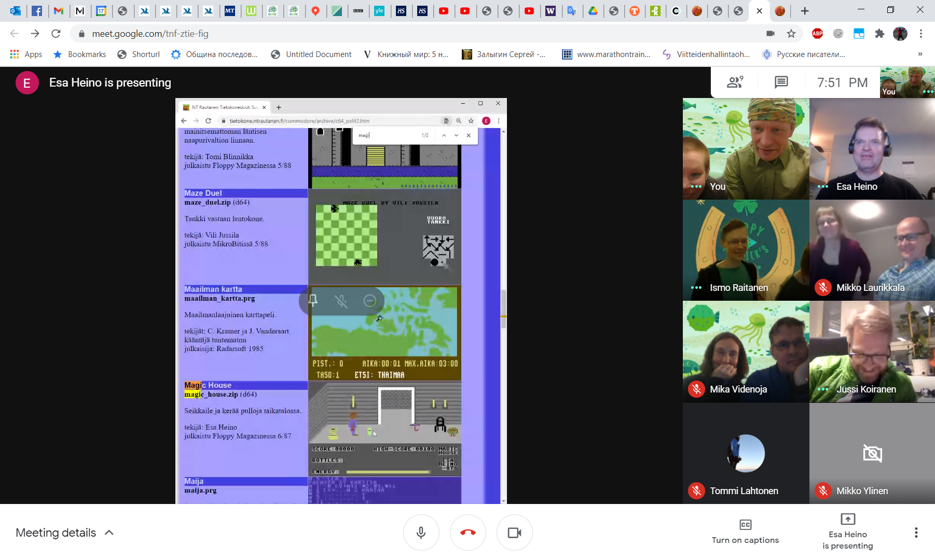Open the Untitled Document bookmark
Image resolution: width=935 pixels, height=560 pixels.
pyautogui.click(x=311, y=54)
